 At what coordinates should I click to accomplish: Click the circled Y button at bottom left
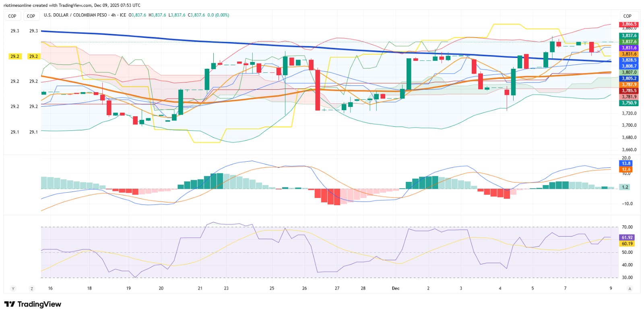tap(13, 288)
